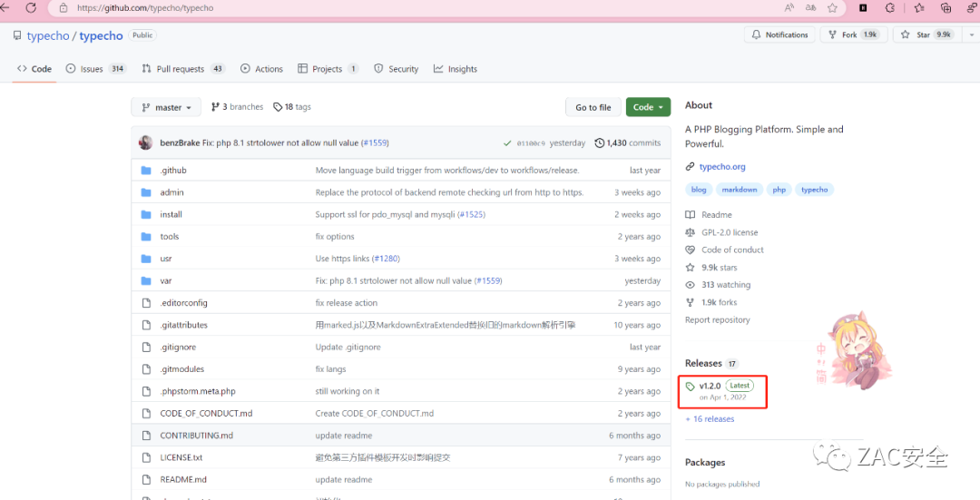Click the .github folder icon
The width and height of the screenshot is (980, 500).
tap(145, 171)
